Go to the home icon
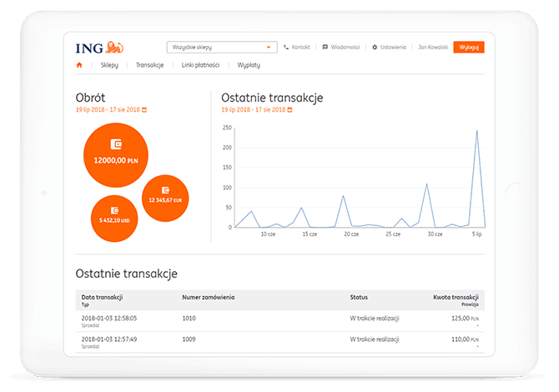The image size is (559, 392). tap(80, 64)
